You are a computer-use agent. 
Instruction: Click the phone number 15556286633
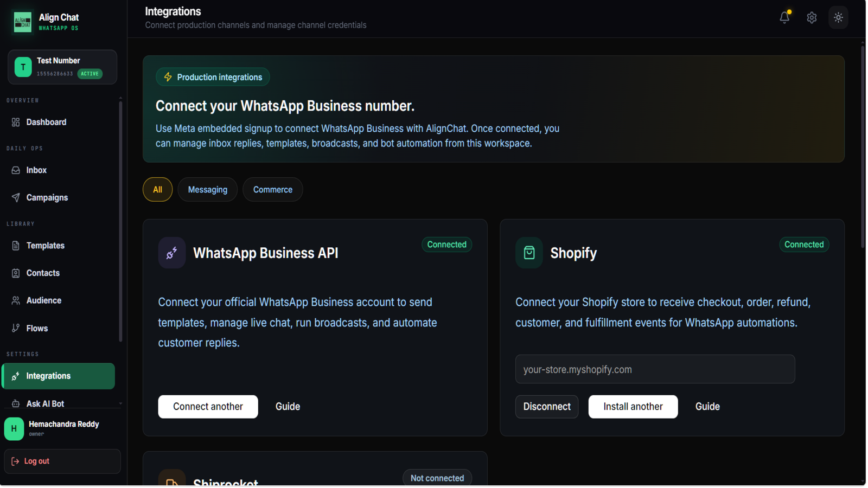click(55, 74)
